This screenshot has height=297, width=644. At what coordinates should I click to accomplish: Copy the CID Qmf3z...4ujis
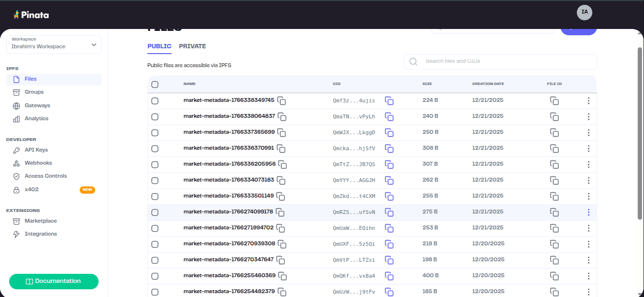389,101
